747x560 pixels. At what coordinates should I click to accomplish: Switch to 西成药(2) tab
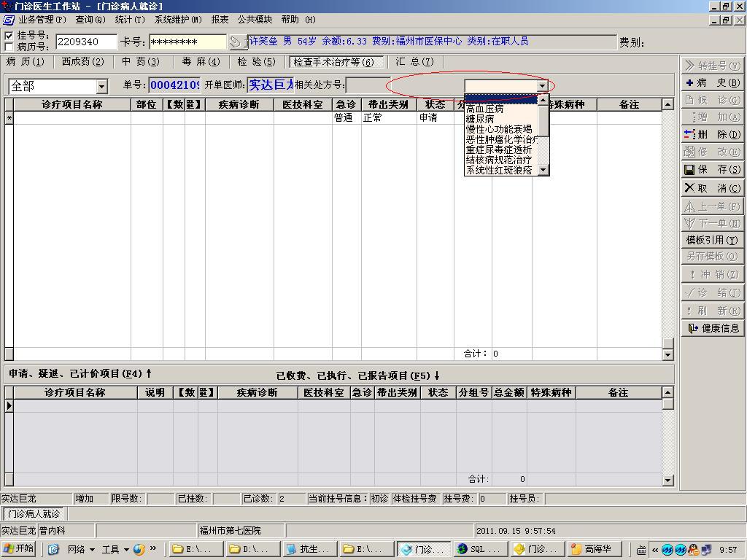click(x=83, y=62)
